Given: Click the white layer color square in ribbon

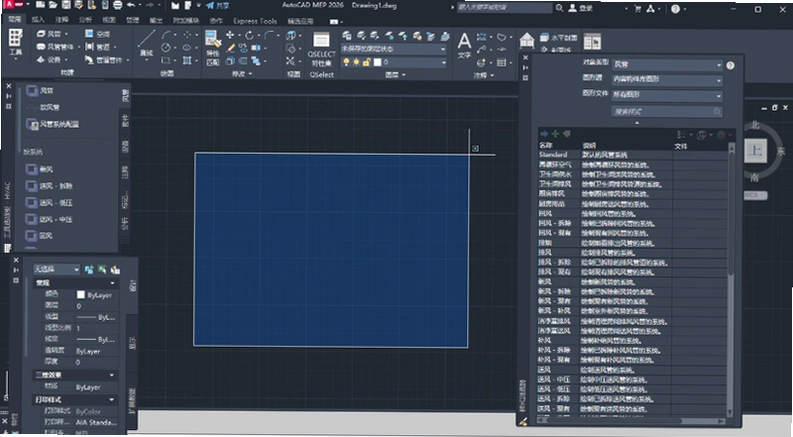Looking at the screenshot, I should click(x=377, y=62).
